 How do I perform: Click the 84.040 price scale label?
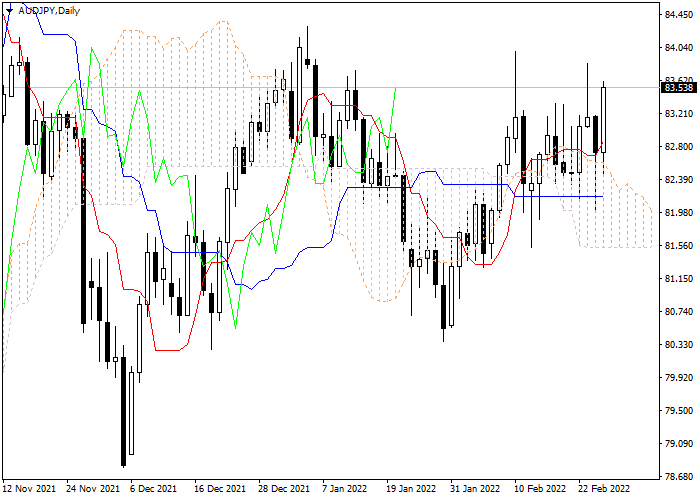click(x=679, y=48)
